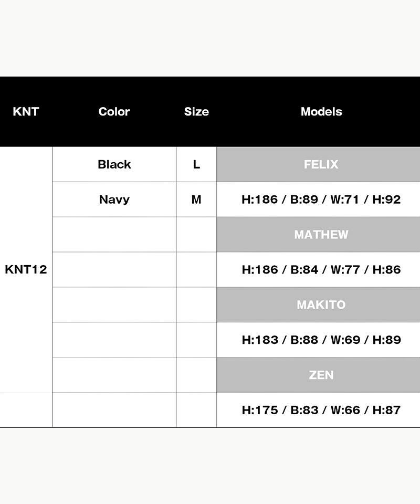Click the empty Size cell beside ZEN
Image resolution: width=420 pixels, height=504 pixels.
click(196, 375)
